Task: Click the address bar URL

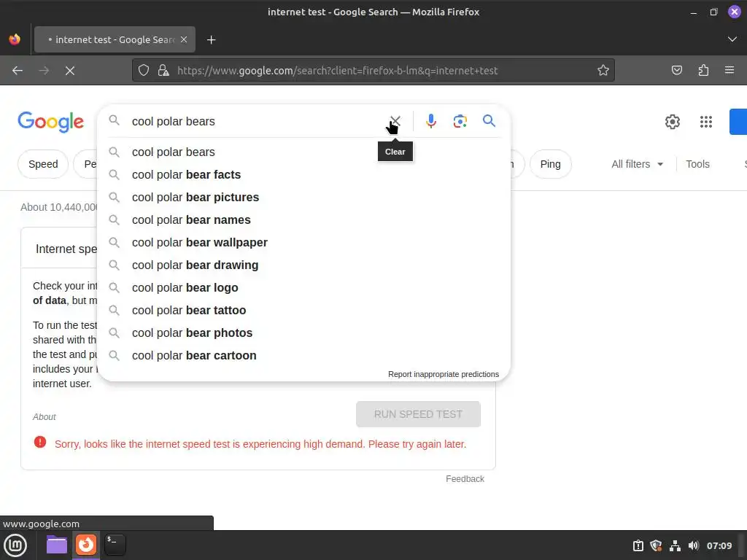Action: [x=337, y=71]
